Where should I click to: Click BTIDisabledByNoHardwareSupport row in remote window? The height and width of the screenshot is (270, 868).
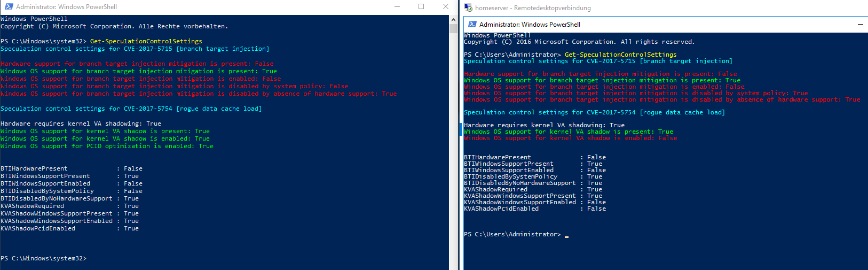click(x=533, y=183)
